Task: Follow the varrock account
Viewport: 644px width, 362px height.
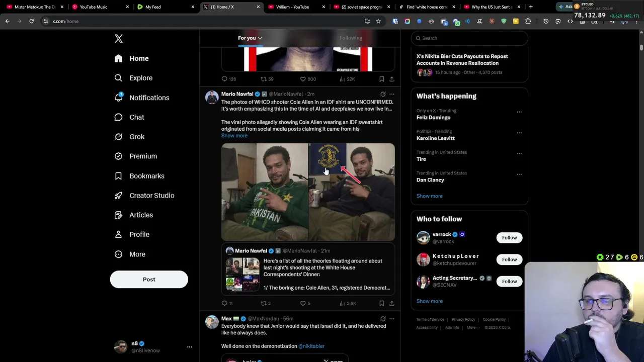Action: (x=509, y=238)
